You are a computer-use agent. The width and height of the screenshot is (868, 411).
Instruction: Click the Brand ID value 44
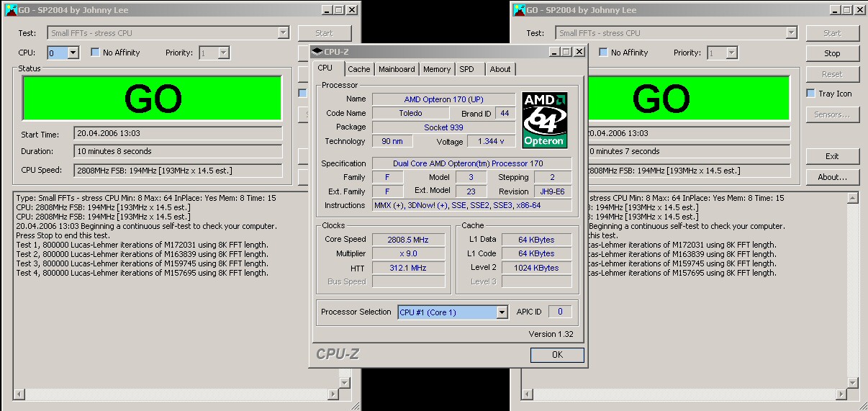click(x=505, y=113)
